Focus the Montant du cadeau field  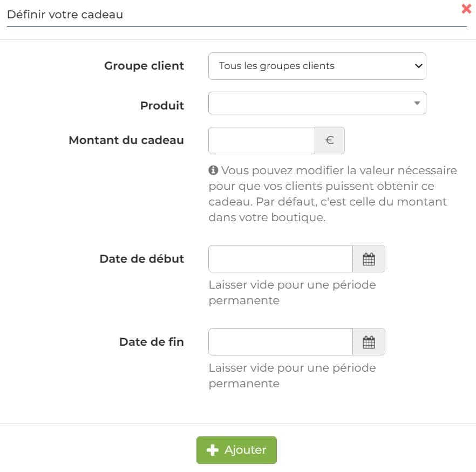(262, 140)
